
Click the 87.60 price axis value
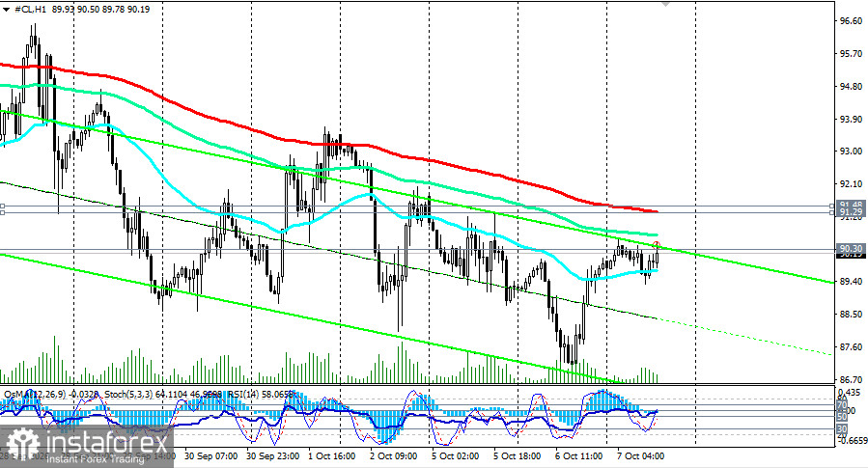(x=851, y=346)
